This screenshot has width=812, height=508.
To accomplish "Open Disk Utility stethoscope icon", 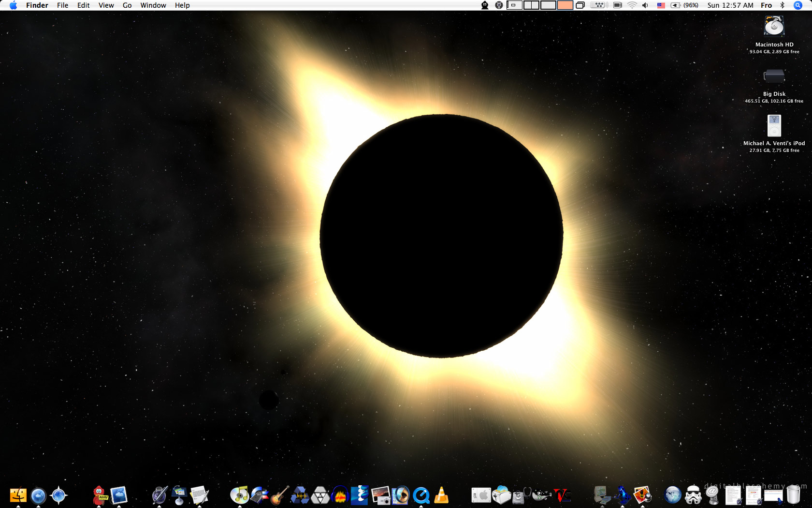I will click(522, 495).
